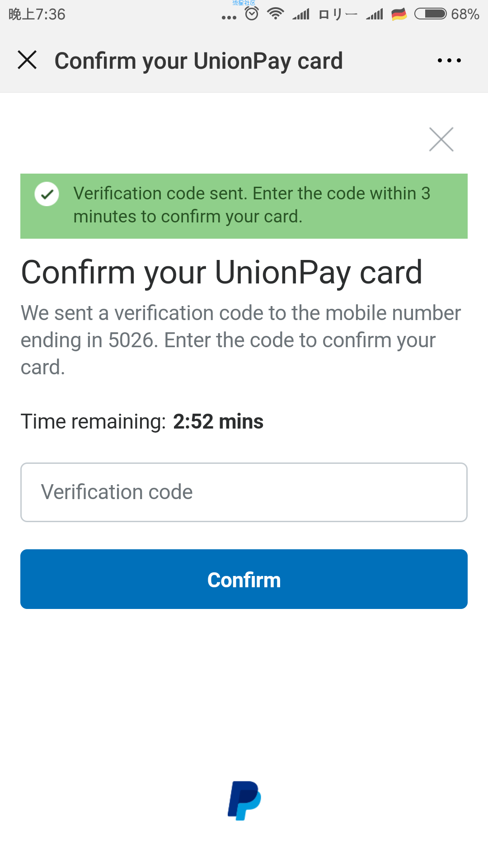Image resolution: width=488 pixels, height=868 pixels.
Task: Tap the status bar three-dot overflow icon
Action: (x=229, y=18)
